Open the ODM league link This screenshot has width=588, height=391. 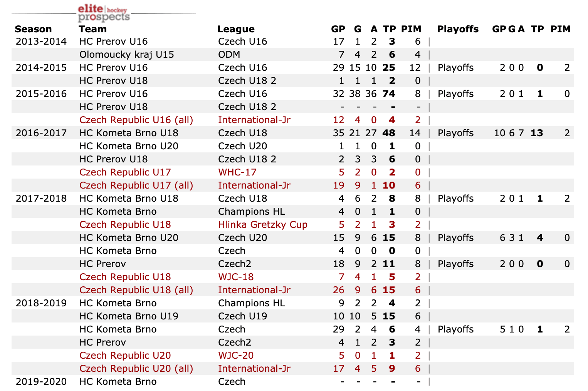tap(229, 55)
